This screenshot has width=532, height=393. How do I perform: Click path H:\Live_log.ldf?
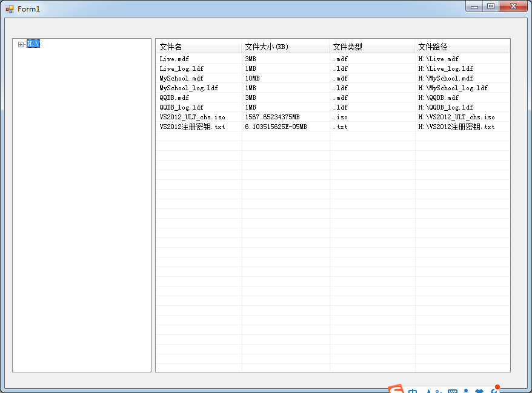pos(445,68)
